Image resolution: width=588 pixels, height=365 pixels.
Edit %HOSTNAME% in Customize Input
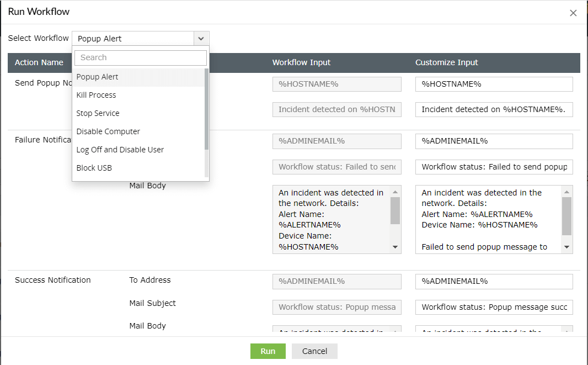(x=494, y=84)
